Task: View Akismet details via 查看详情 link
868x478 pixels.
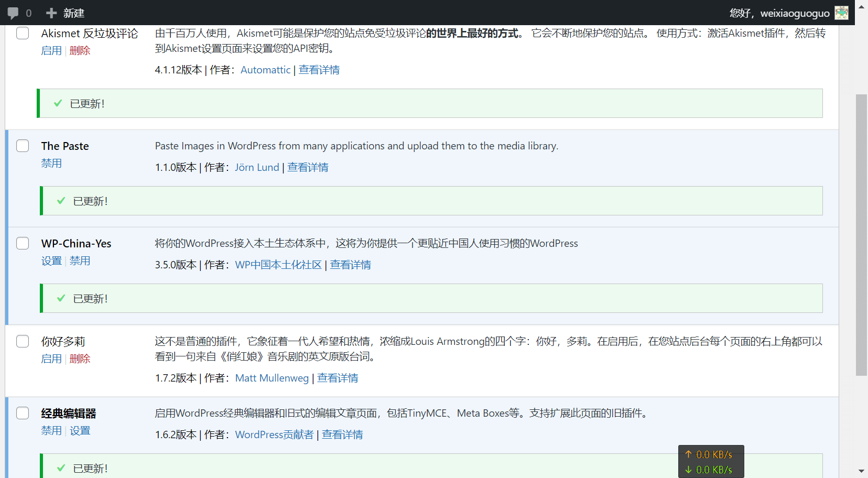Action: [x=319, y=69]
